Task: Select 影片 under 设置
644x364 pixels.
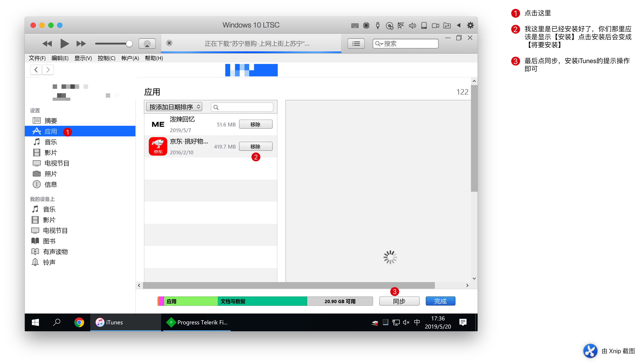Action: pyautogui.click(x=80, y=152)
